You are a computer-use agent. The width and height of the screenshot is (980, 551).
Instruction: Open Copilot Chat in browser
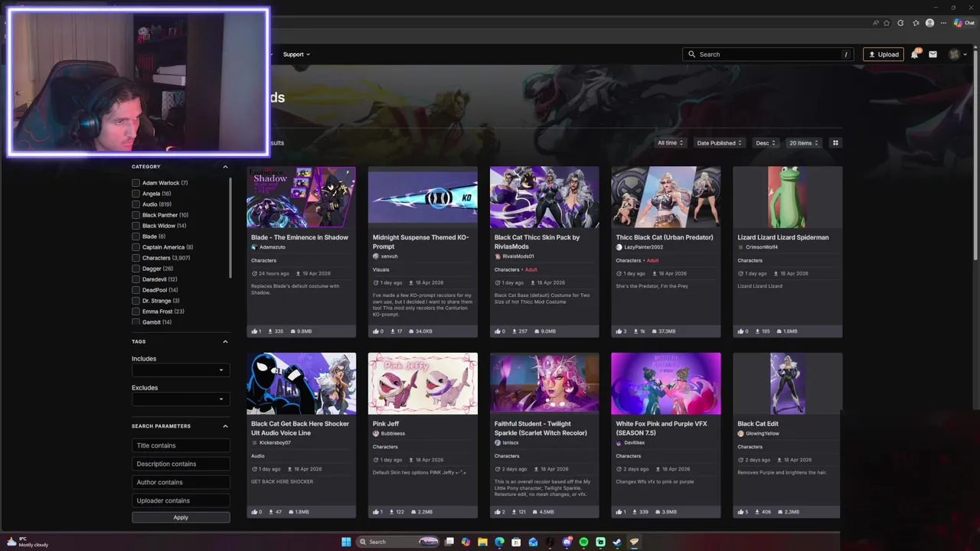[963, 23]
